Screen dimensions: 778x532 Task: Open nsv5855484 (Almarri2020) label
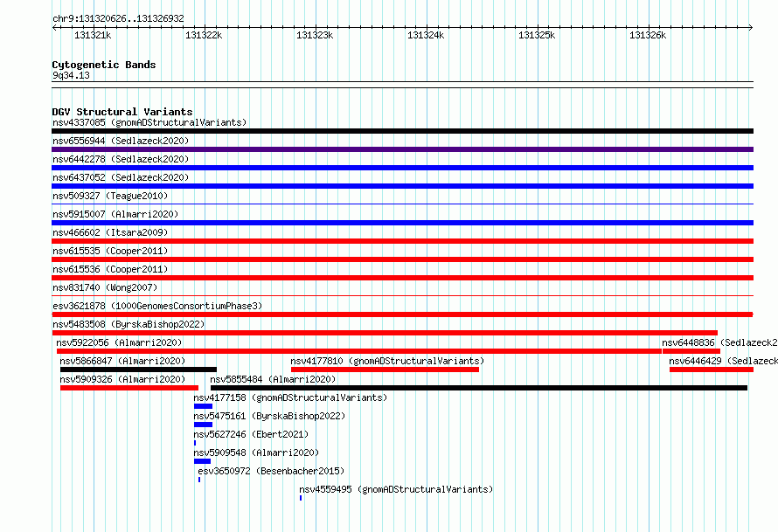tap(273, 379)
